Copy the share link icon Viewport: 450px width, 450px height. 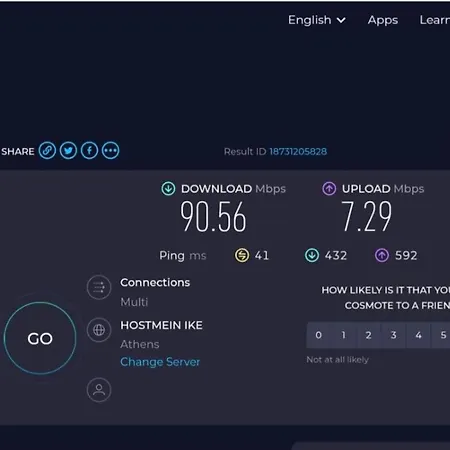[47, 151]
